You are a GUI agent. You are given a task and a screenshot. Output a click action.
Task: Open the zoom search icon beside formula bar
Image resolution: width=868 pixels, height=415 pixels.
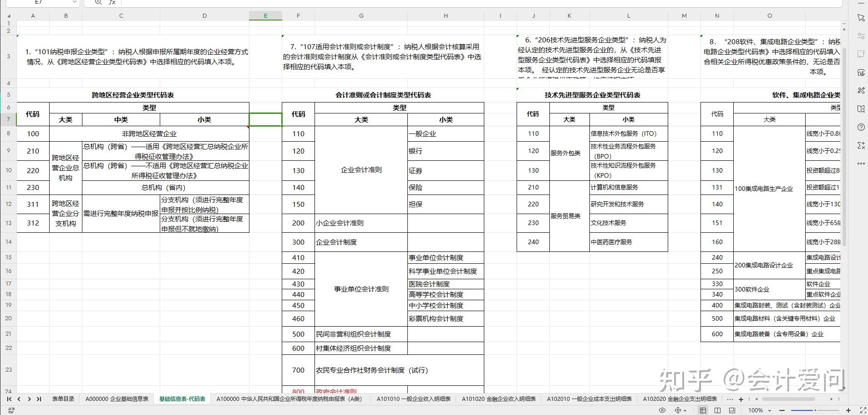pos(98,2)
